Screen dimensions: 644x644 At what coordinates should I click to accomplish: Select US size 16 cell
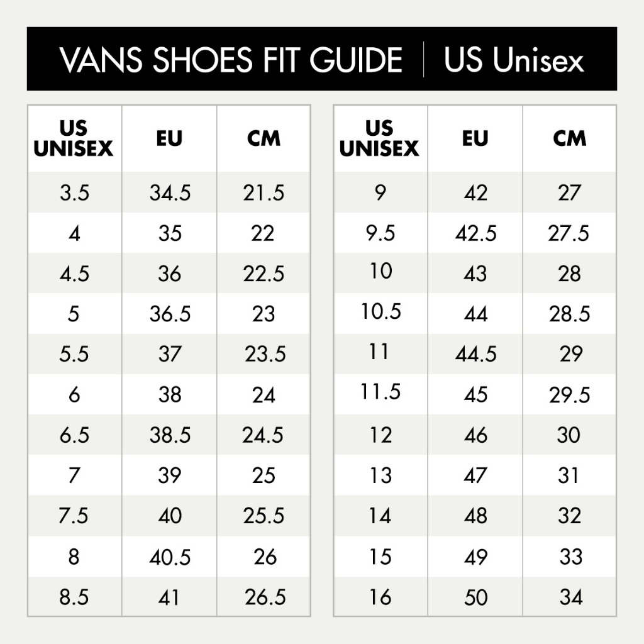click(x=380, y=597)
